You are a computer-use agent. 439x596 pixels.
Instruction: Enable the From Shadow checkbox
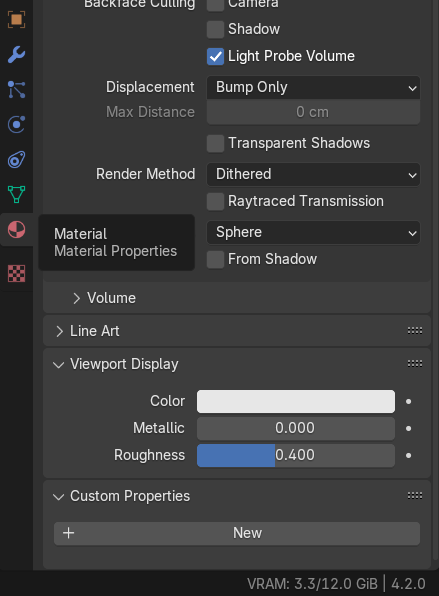215,260
